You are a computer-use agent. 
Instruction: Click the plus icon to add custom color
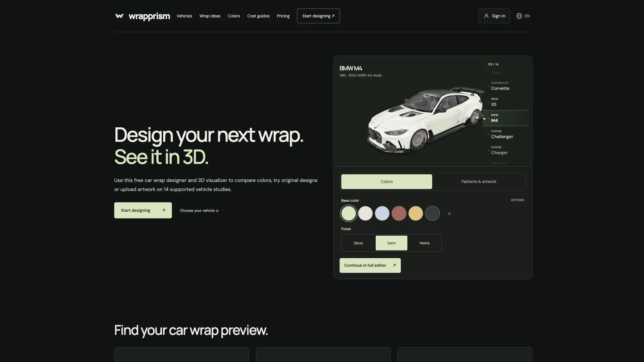[449, 214]
